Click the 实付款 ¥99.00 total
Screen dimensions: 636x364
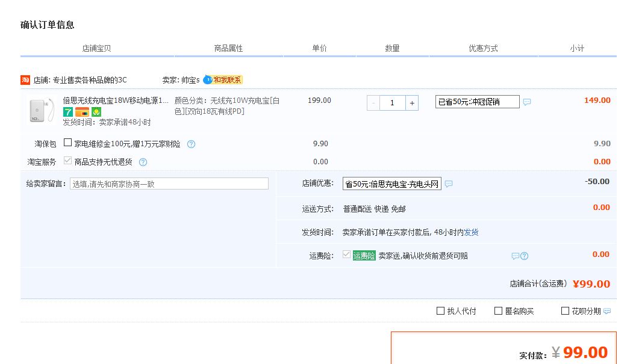click(x=579, y=352)
